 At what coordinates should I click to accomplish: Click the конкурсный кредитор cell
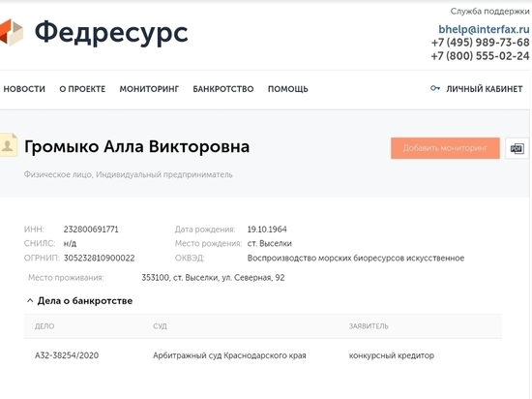click(x=392, y=355)
